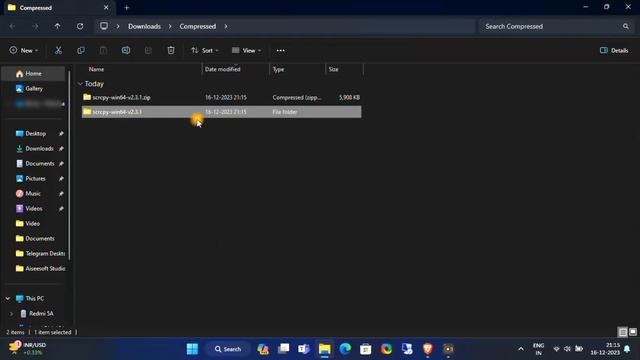Open the Windows Start menu
The image size is (640, 360).
(192, 349)
